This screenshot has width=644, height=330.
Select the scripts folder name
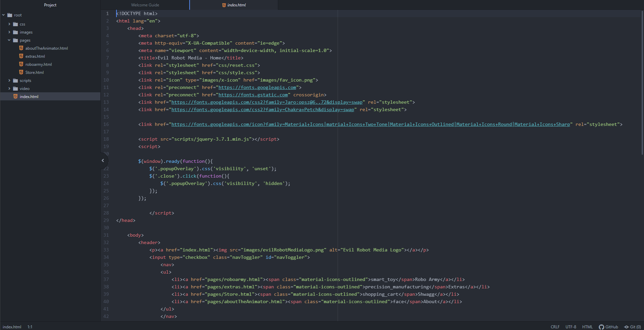(x=26, y=81)
